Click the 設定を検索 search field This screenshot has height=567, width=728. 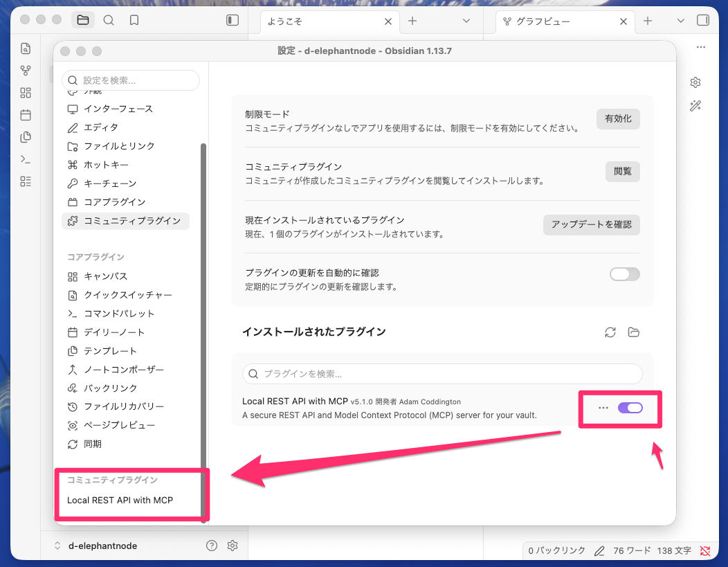pos(131,80)
